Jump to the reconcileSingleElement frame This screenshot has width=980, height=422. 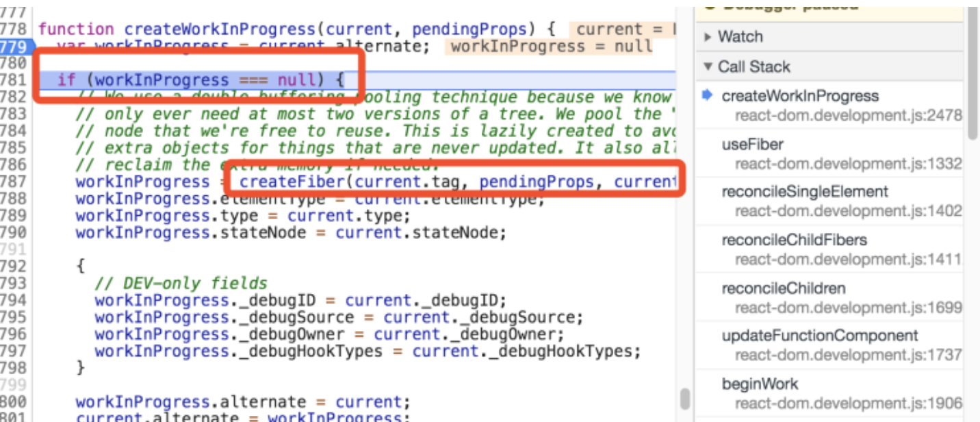pyautogui.click(x=804, y=192)
